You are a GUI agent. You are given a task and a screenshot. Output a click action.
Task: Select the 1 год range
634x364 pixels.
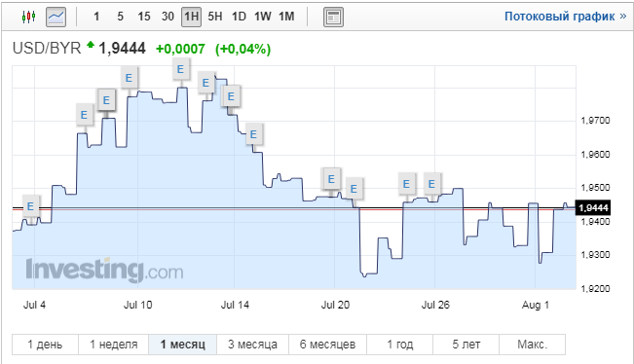[400, 345]
